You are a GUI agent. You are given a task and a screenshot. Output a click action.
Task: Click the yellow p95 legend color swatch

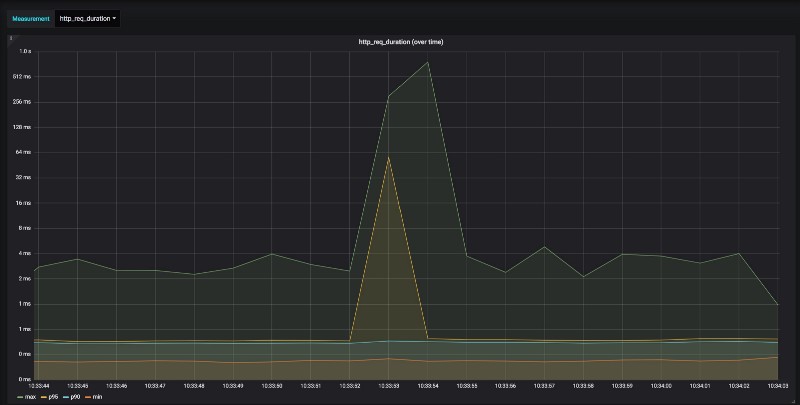click(43, 397)
